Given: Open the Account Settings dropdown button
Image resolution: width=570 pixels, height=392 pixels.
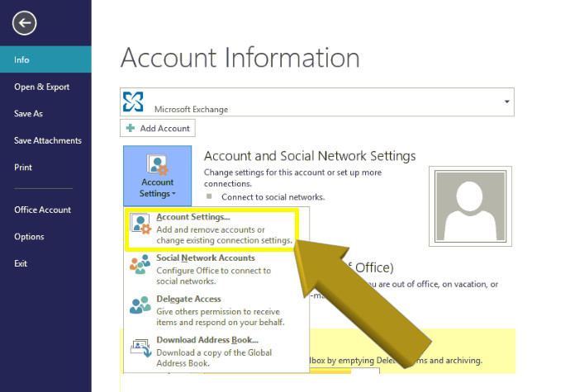Looking at the screenshot, I should click(x=157, y=177).
